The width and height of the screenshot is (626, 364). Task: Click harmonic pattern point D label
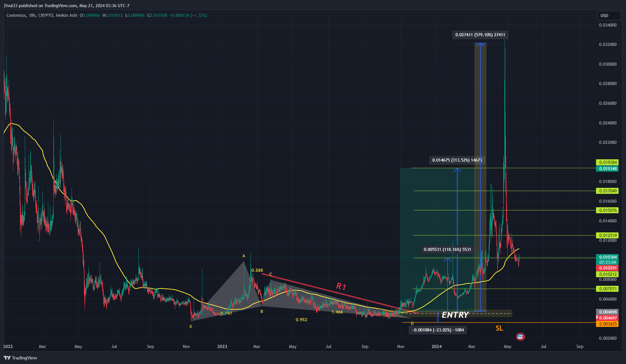click(x=412, y=323)
